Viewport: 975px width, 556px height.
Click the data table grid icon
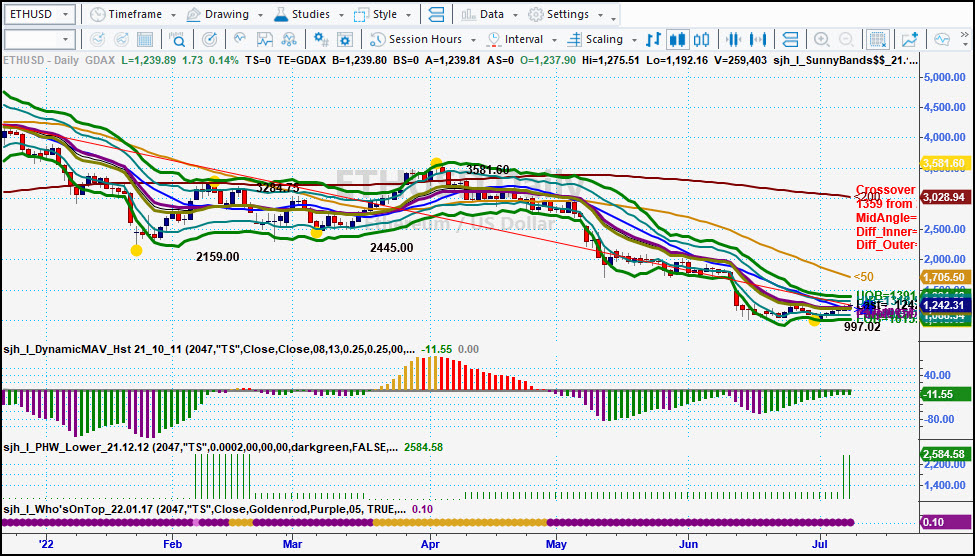pyautogui.click(x=145, y=39)
